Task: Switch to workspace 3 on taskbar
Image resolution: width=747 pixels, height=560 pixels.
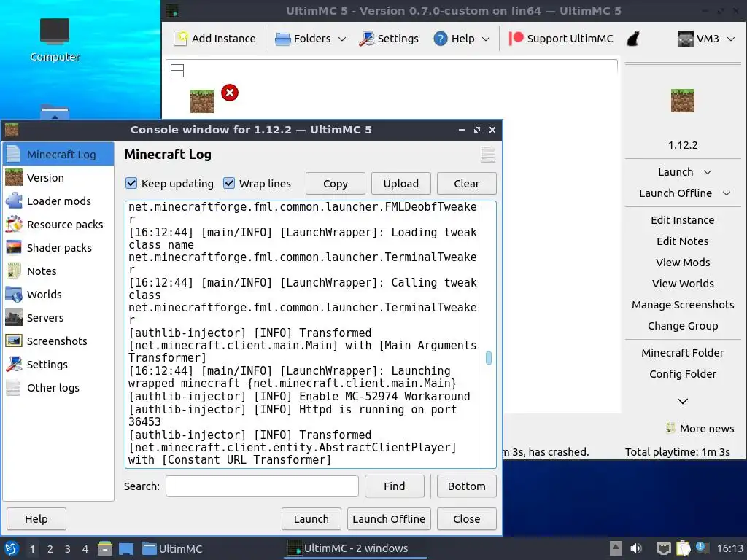Action: pyautogui.click(x=68, y=549)
